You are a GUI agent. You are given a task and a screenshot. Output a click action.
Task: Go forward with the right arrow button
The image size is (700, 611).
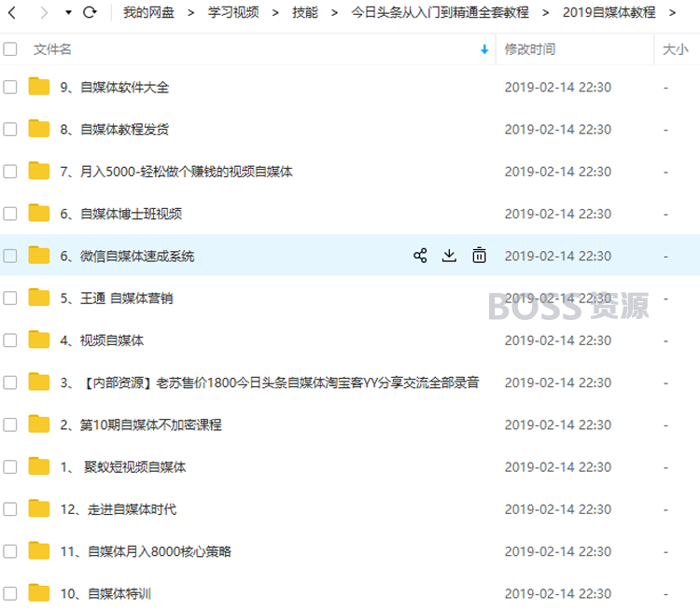[44, 12]
